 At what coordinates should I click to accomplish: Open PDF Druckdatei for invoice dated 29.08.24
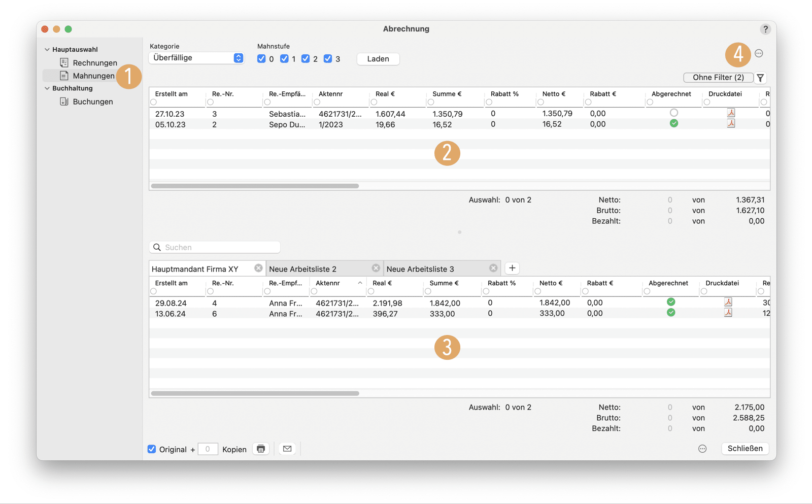tap(728, 302)
